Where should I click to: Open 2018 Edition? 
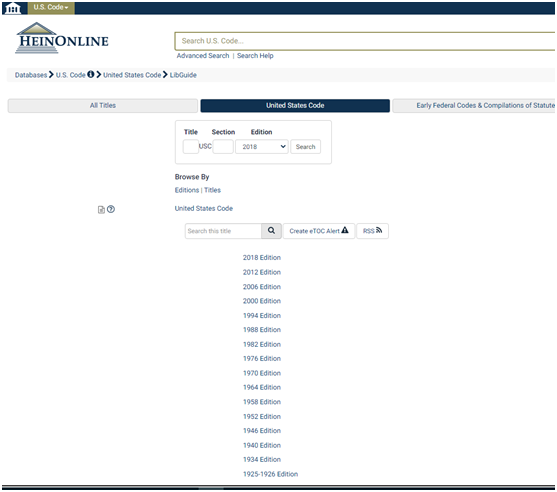[262, 258]
